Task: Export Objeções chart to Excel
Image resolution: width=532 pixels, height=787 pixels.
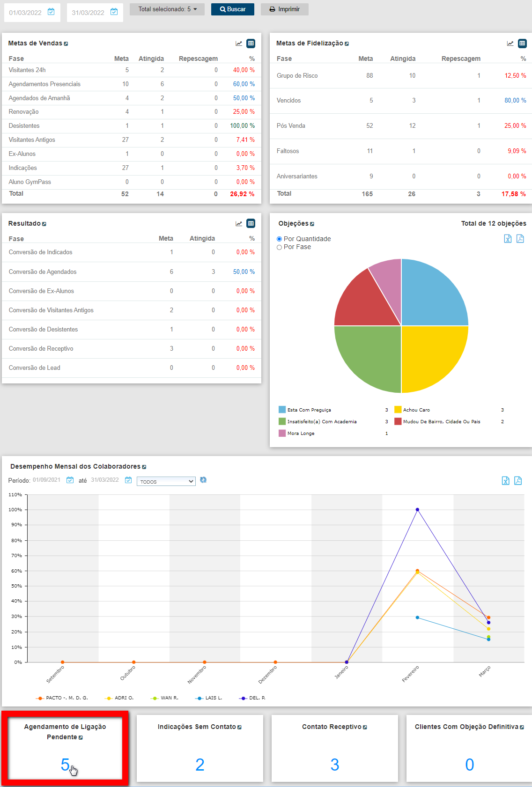Action: coord(508,239)
